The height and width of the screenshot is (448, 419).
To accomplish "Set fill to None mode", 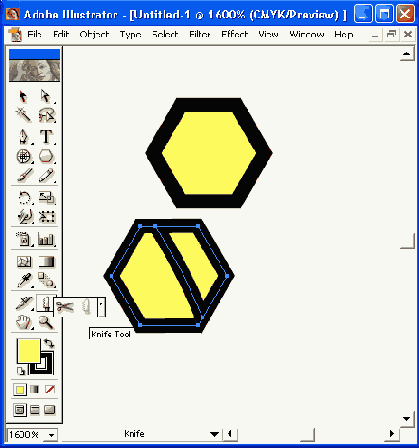I will point(50,389).
